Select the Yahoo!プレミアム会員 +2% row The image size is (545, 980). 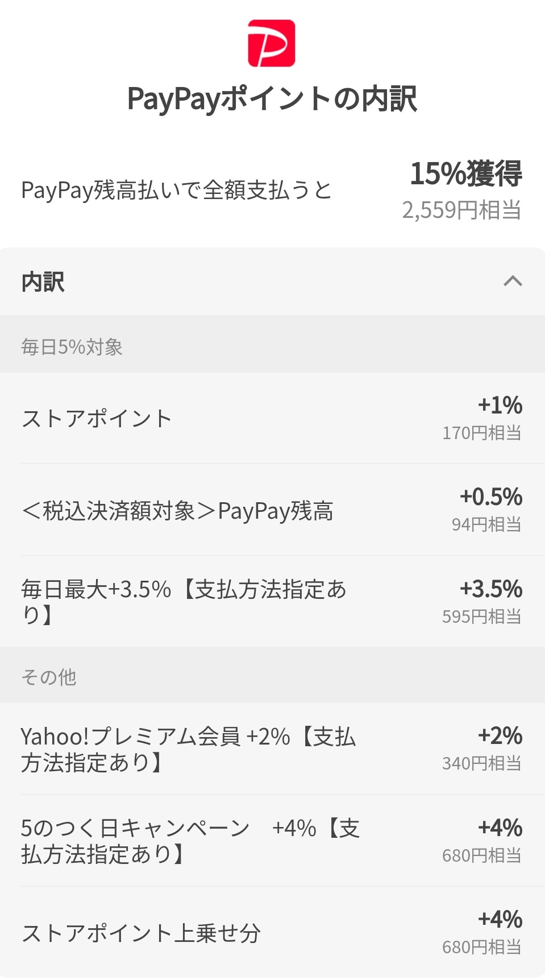tap(188, 749)
